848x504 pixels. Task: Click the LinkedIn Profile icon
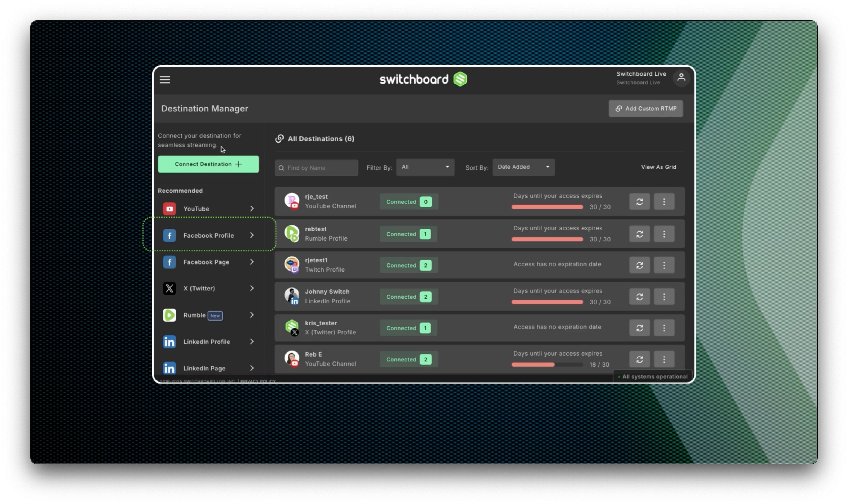(169, 342)
